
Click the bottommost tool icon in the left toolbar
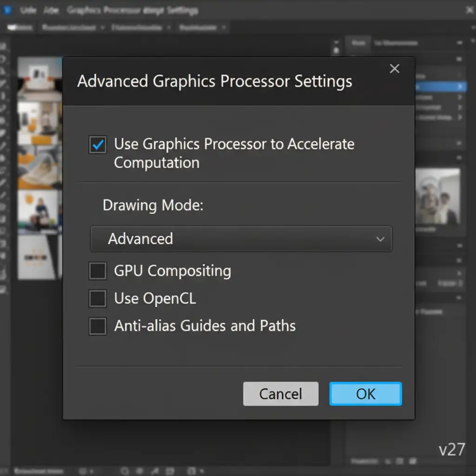4,289
